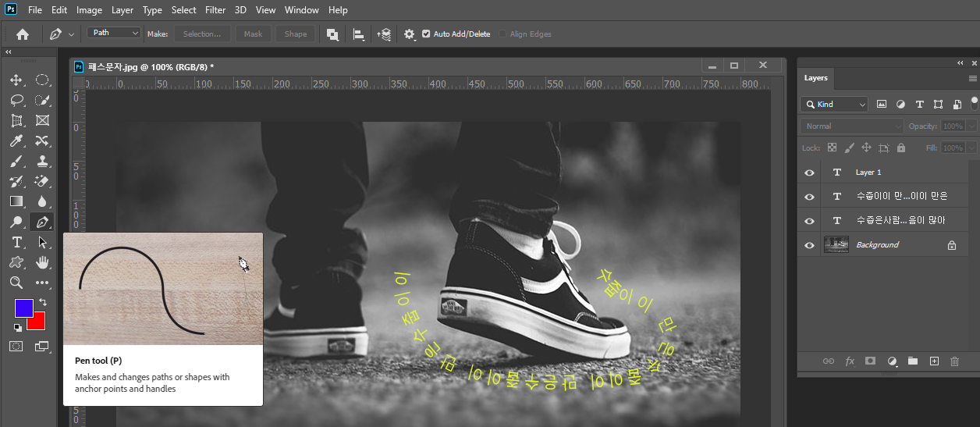Screen dimensions: 980x427
Task: Toggle the type layers filter
Action: (919, 104)
